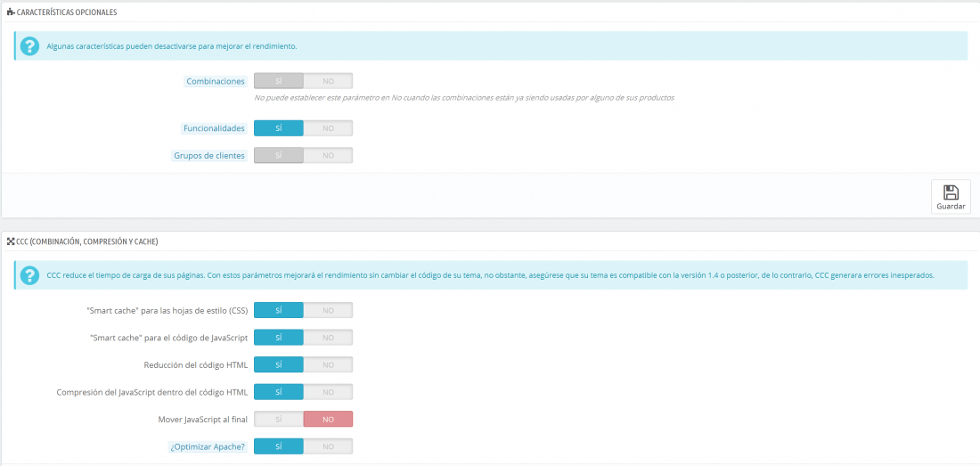Set Funcionalidades to NO
Viewport: 980px width, 466px height.
[x=328, y=128]
